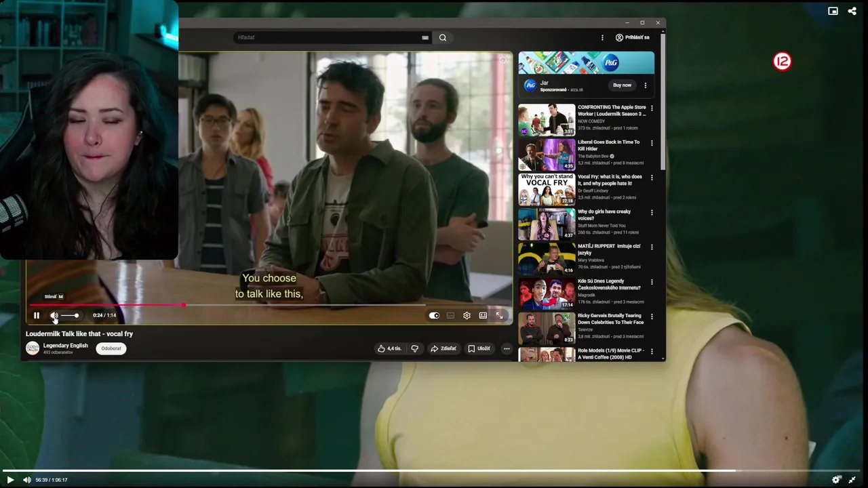Viewport: 868px width, 488px height.
Task: Click the share icon at top right
Action: pos(852,11)
